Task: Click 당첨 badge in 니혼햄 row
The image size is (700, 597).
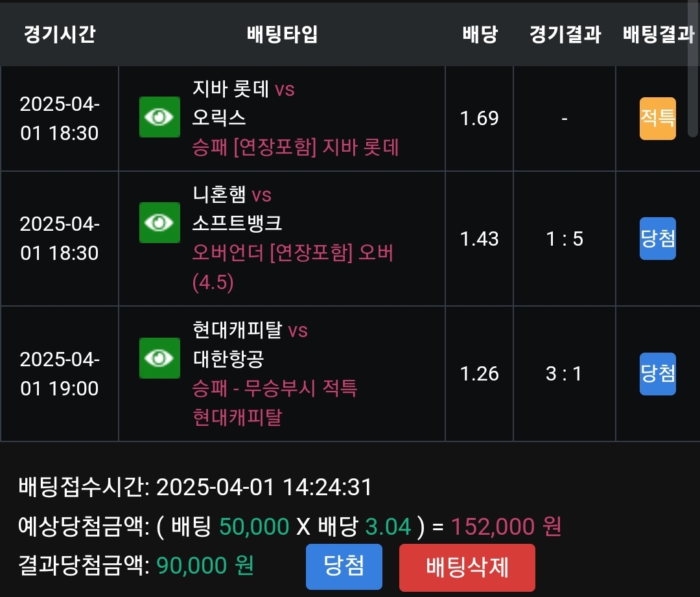Action: pos(657,239)
